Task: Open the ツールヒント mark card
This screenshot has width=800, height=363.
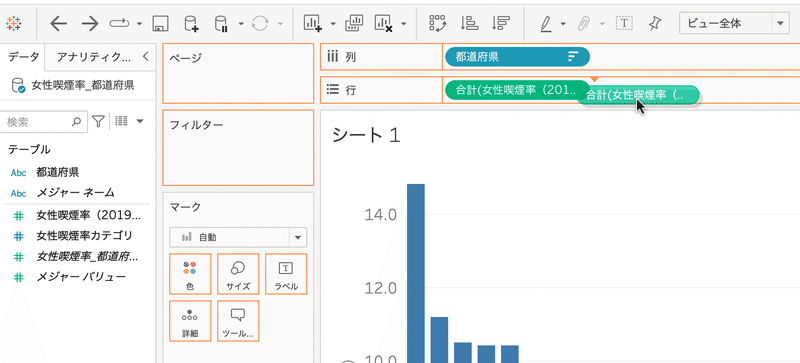Action: 238,321
